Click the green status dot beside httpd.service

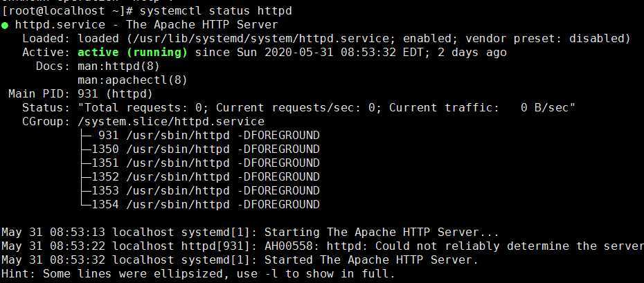tap(5, 26)
